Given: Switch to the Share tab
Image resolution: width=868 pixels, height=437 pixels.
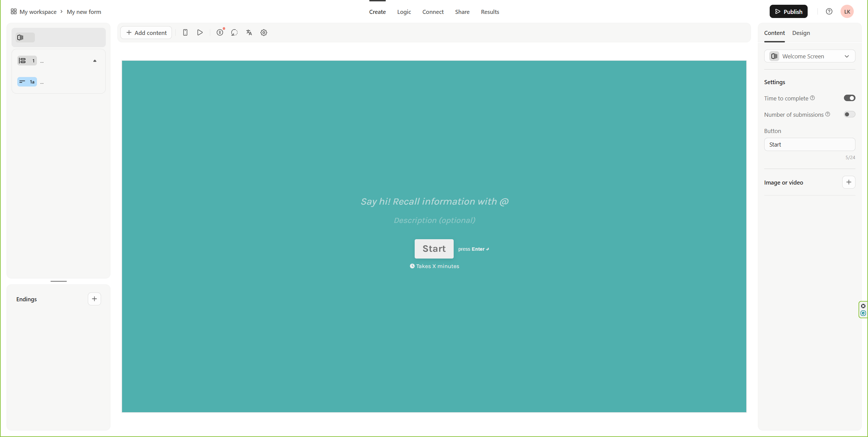Looking at the screenshot, I should point(462,12).
